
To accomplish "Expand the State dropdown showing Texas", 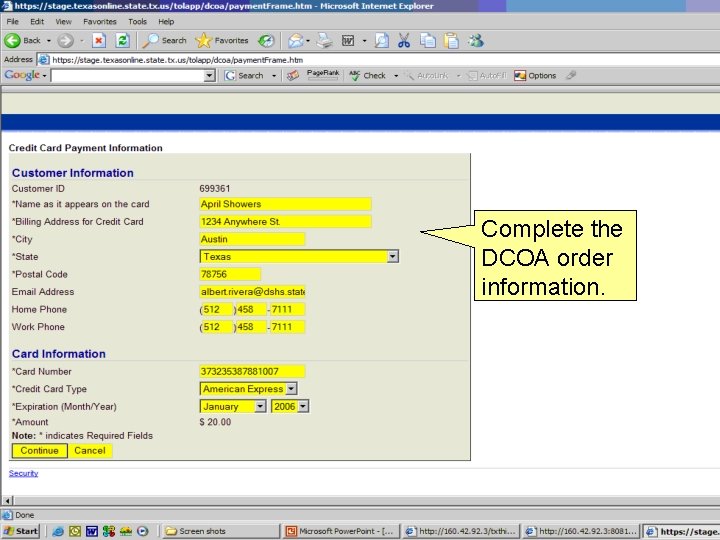I will [x=393, y=256].
